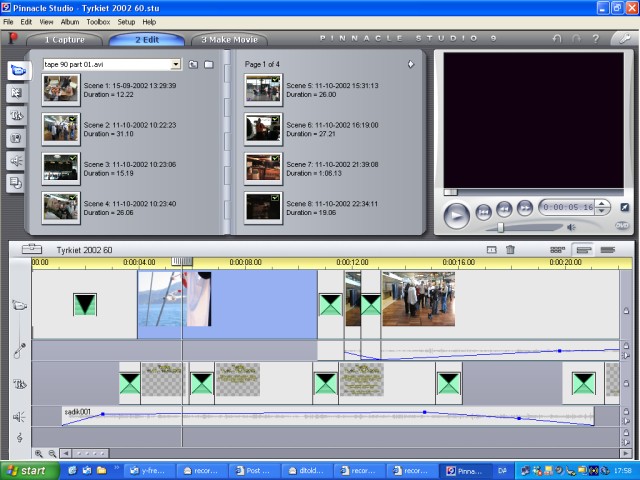The image size is (640, 480).
Task: Click the player scrubber handle
Action: tap(451, 192)
